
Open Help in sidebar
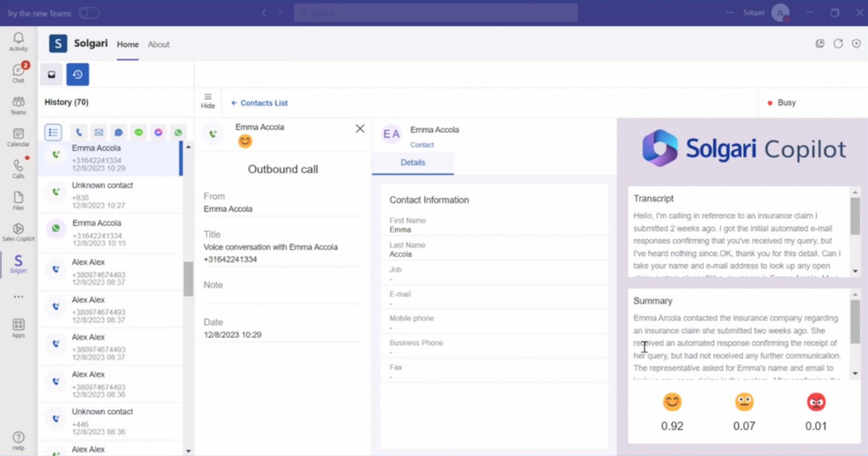pos(18,441)
